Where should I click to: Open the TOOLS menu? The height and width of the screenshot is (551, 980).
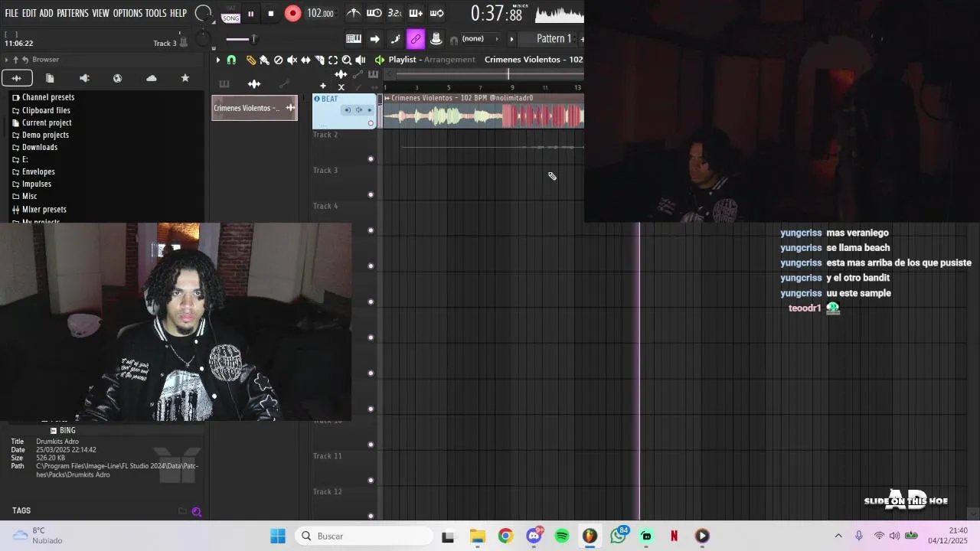tap(156, 13)
